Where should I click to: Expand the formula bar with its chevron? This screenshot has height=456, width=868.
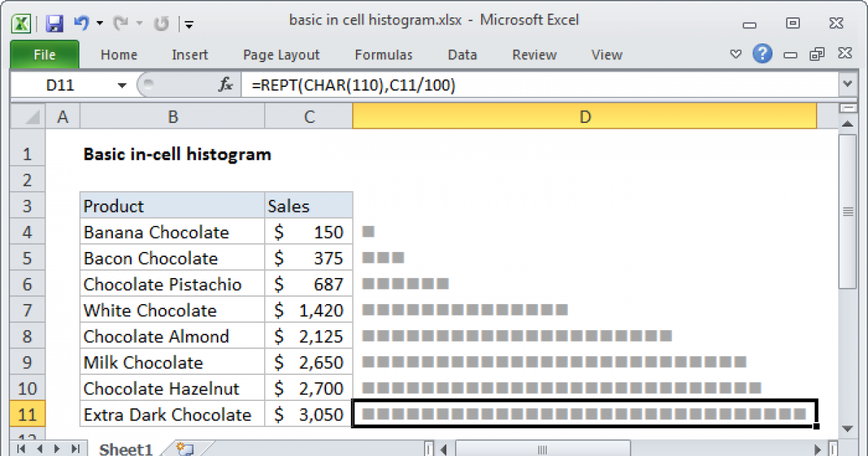(848, 84)
